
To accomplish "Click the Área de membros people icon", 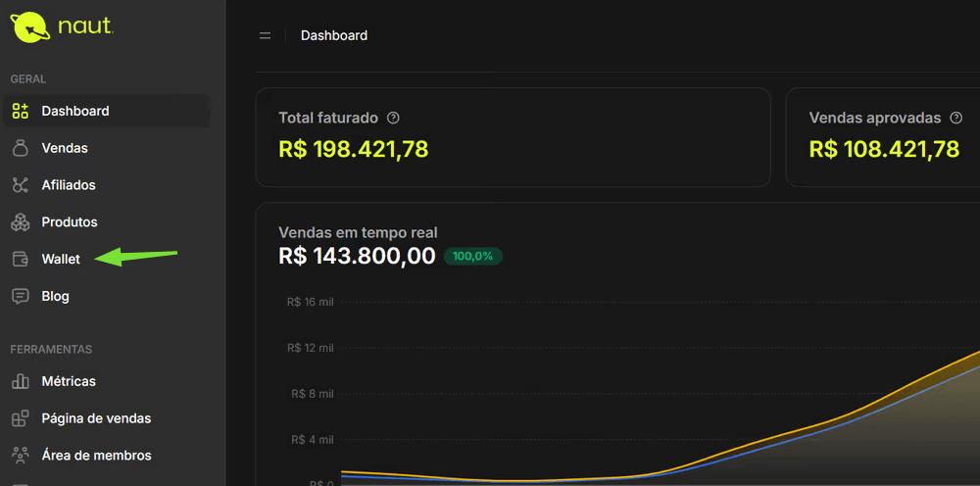I will pyautogui.click(x=20, y=456).
